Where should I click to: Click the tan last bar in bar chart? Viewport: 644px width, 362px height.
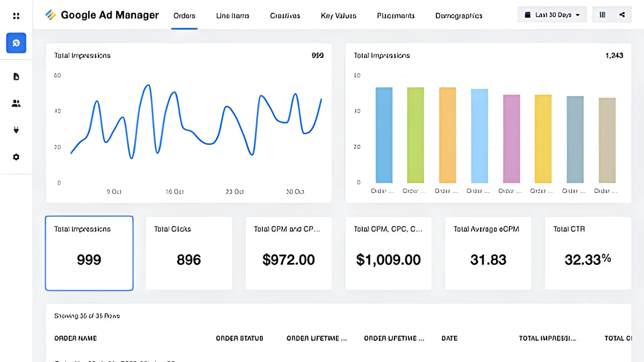[607, 140]
